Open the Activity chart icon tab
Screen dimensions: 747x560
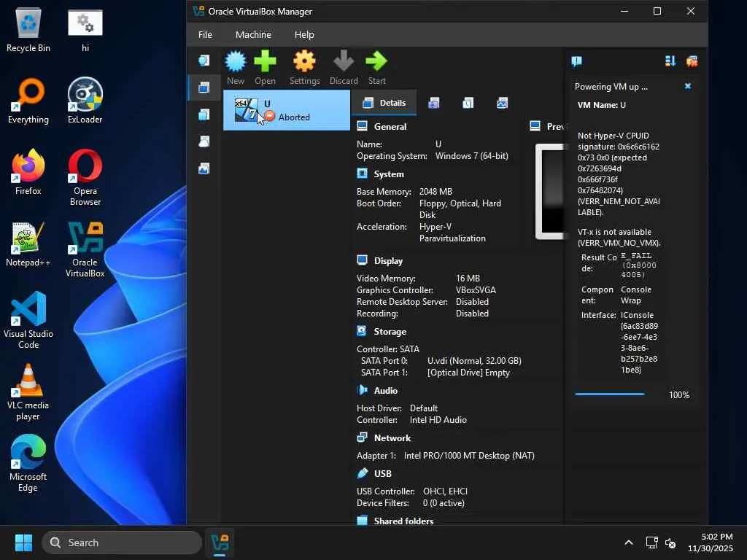point(502,103)
